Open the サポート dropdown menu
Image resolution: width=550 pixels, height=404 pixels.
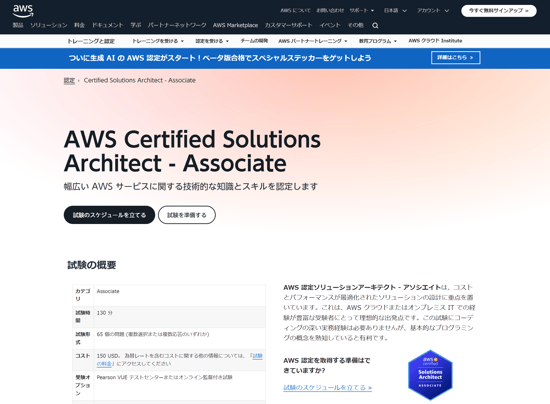[x=362, y=11]
